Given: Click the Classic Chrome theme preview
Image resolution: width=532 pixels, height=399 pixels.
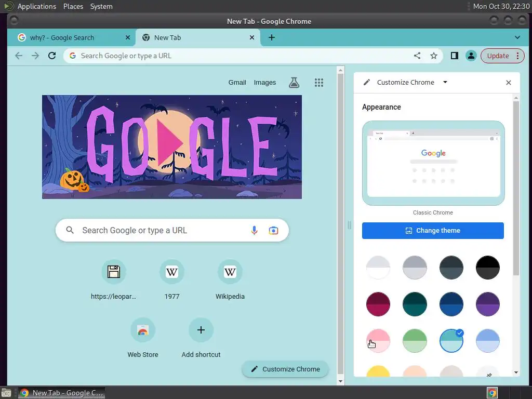Looking at the screenshot, I should (x=433, y=163).
